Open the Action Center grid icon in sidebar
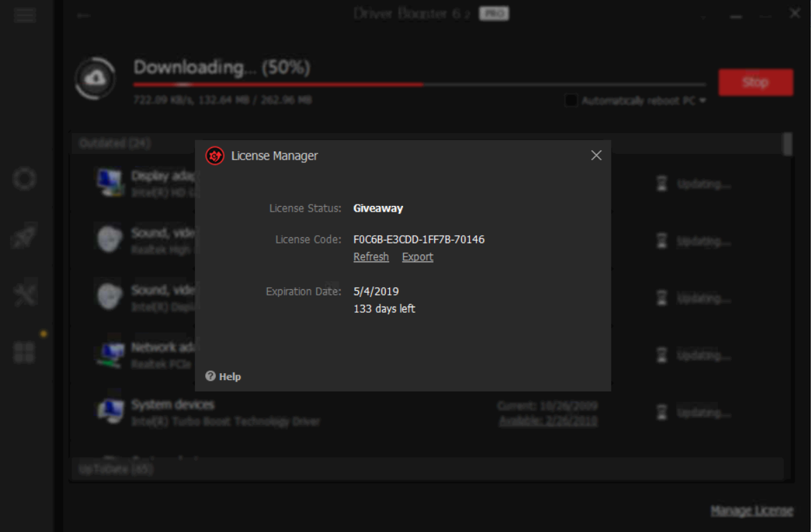The image size is (811, 532). click(x=25, y=352)
